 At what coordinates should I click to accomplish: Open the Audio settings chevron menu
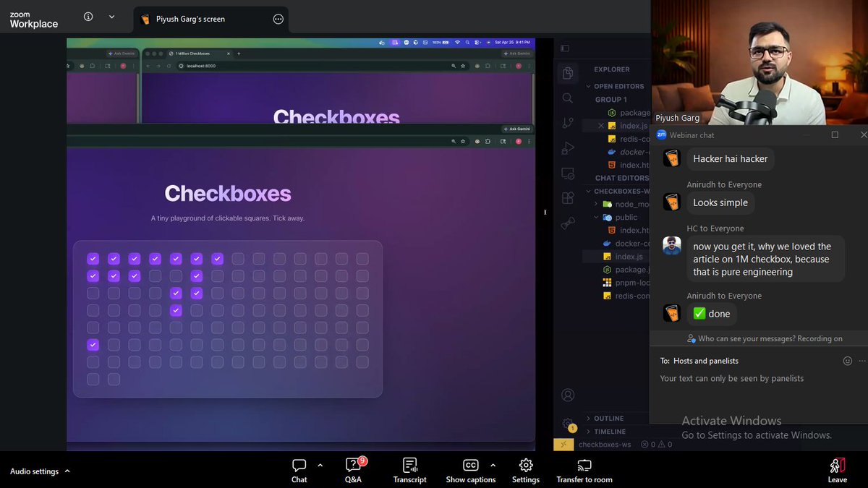[66, 471]
